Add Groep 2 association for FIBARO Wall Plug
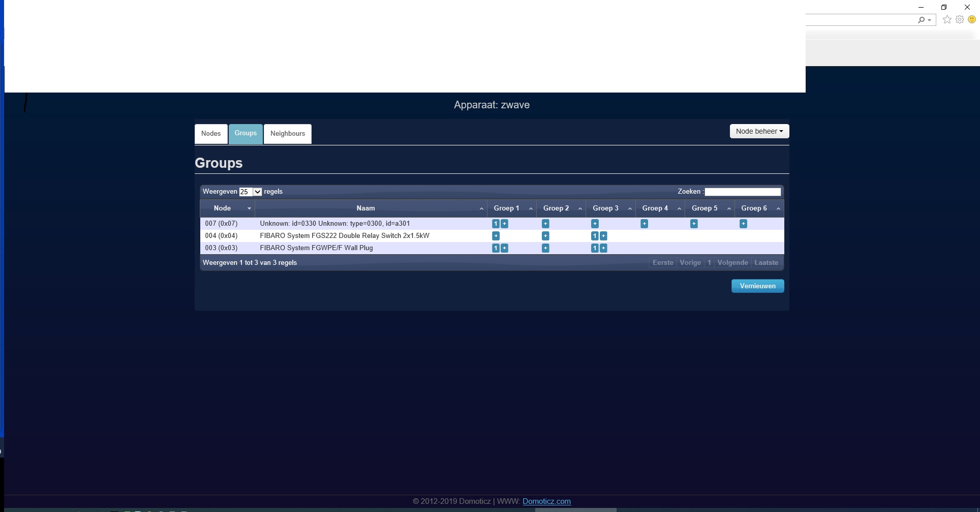Screen dimensions: 980x512 [545, 248]
